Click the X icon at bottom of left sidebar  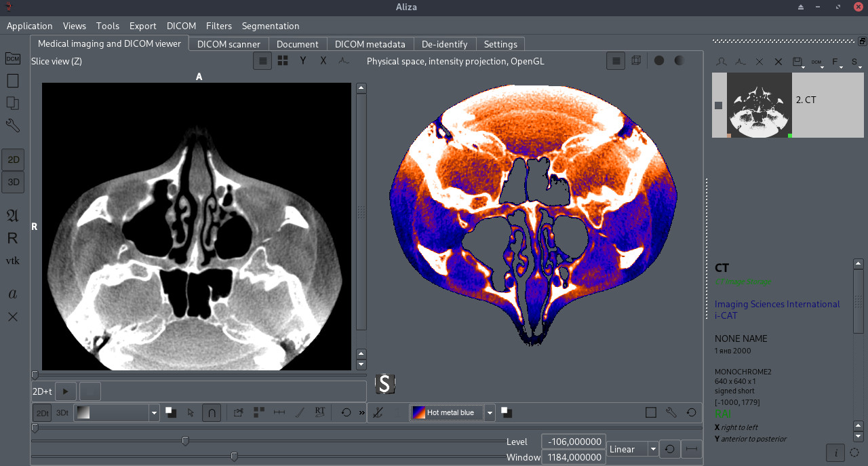tap(12, 316)
